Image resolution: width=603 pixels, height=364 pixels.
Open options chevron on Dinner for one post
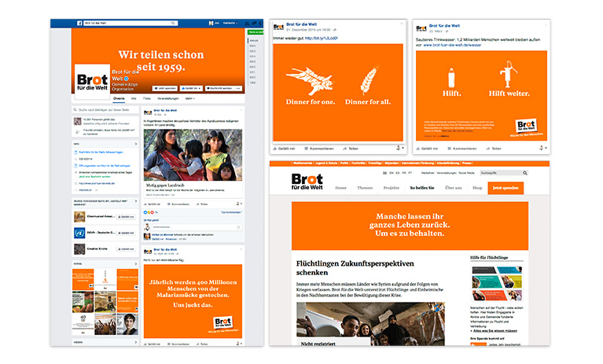click(x=402, y=24)
